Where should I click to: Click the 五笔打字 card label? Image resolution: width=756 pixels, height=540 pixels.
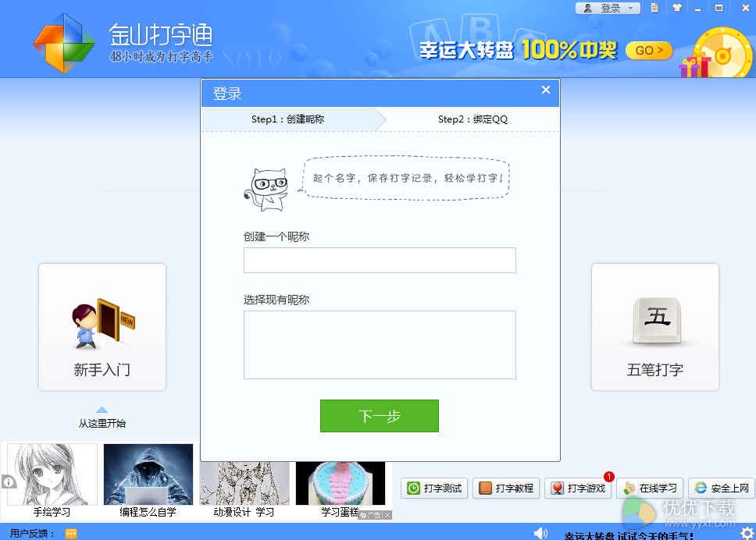click(655, 369)
